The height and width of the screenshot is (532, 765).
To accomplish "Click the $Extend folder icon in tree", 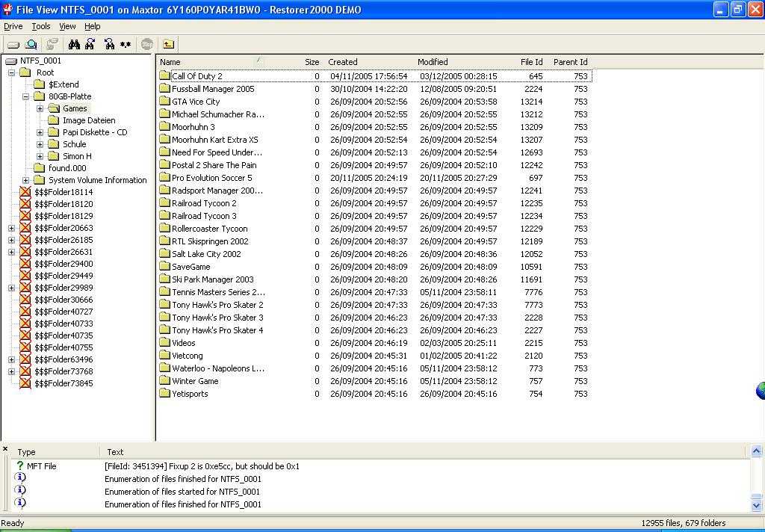I will point(39,84).
